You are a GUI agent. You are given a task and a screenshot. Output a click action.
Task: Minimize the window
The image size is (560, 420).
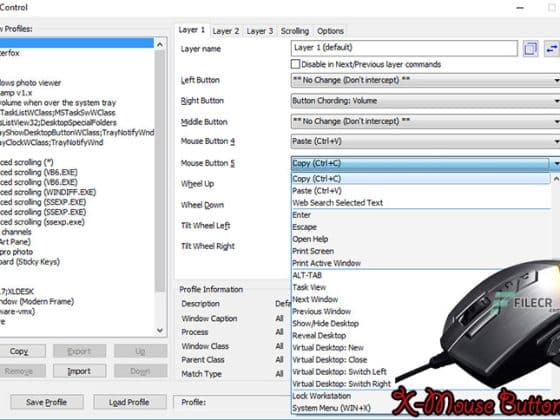pos(520,8)
